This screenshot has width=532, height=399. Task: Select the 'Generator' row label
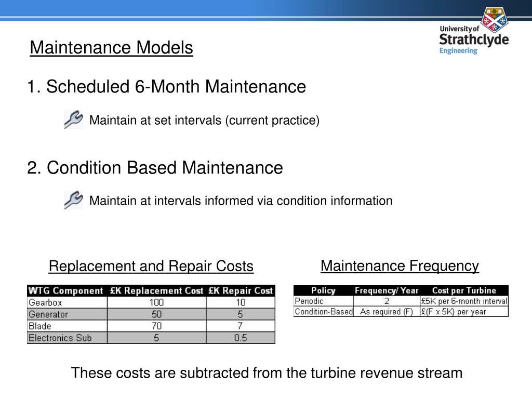48,314
